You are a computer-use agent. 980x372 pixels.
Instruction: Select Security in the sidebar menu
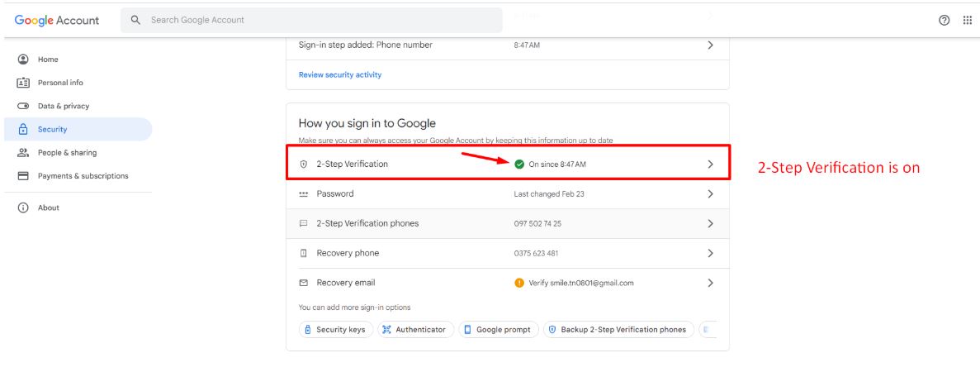(x=78, y=130)
